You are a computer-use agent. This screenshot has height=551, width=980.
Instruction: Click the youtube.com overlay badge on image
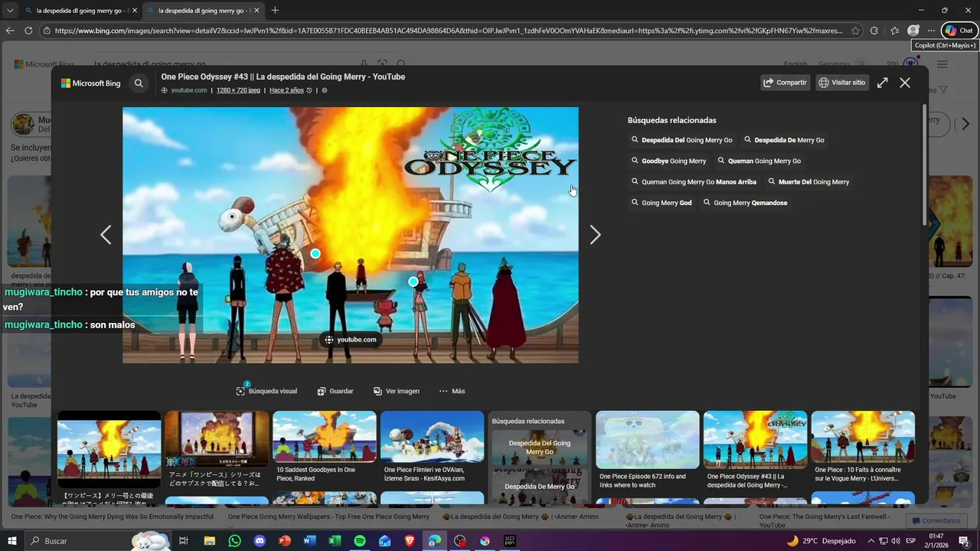[351, 340]
